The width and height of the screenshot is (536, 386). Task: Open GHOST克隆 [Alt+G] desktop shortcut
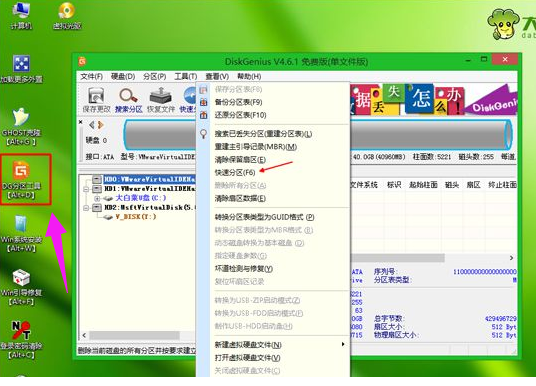pos(21,127)
